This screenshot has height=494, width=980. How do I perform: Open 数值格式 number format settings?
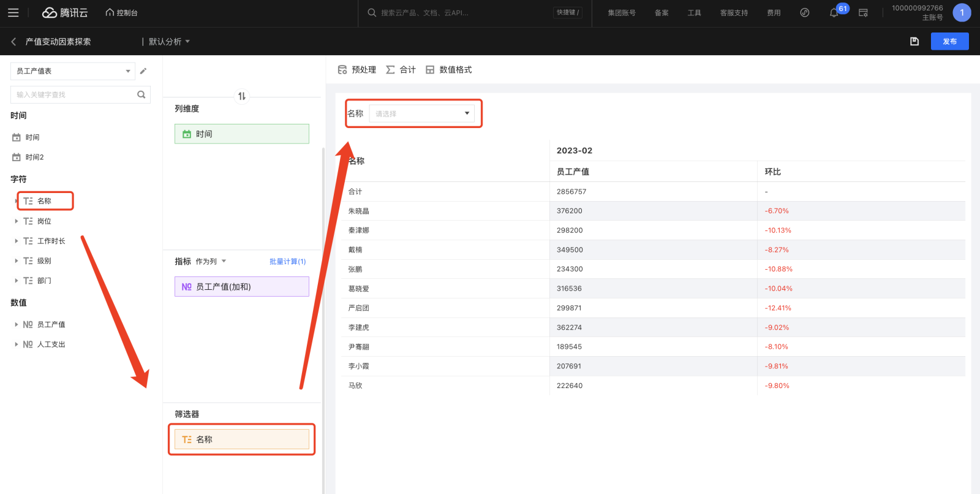pyautogui.click(x=449, y=70)
